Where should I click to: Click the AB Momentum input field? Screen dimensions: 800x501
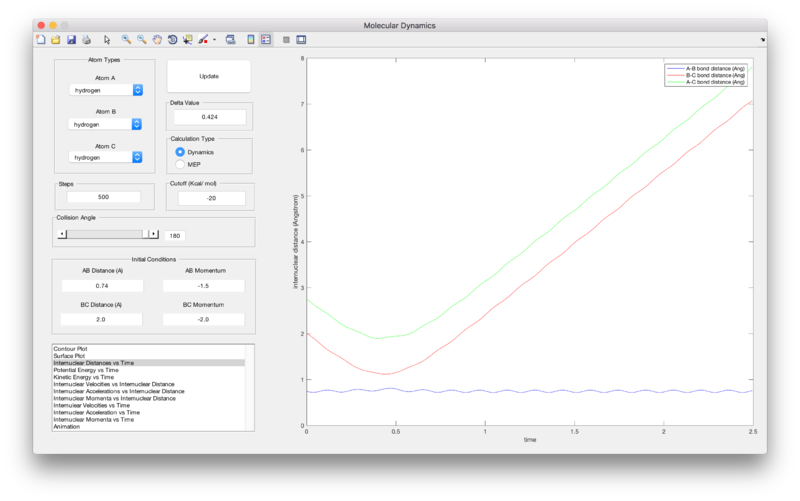pyautogui.click(x=204, y=286)
